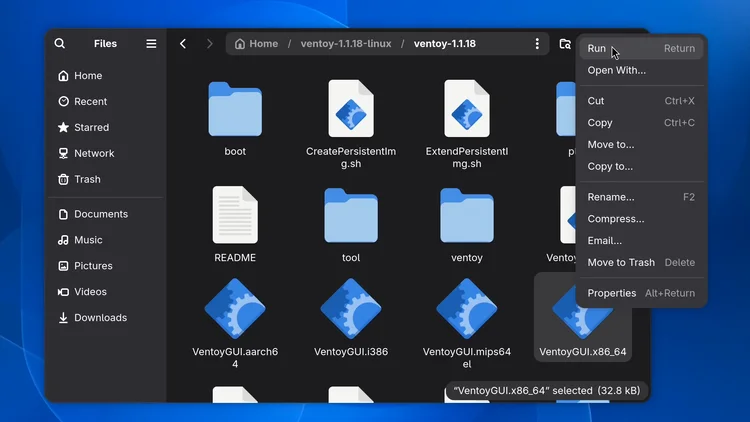The image size is (750, 422).
Task: Choose Move to Trash in context menu
Action: [x=641, y=263]
